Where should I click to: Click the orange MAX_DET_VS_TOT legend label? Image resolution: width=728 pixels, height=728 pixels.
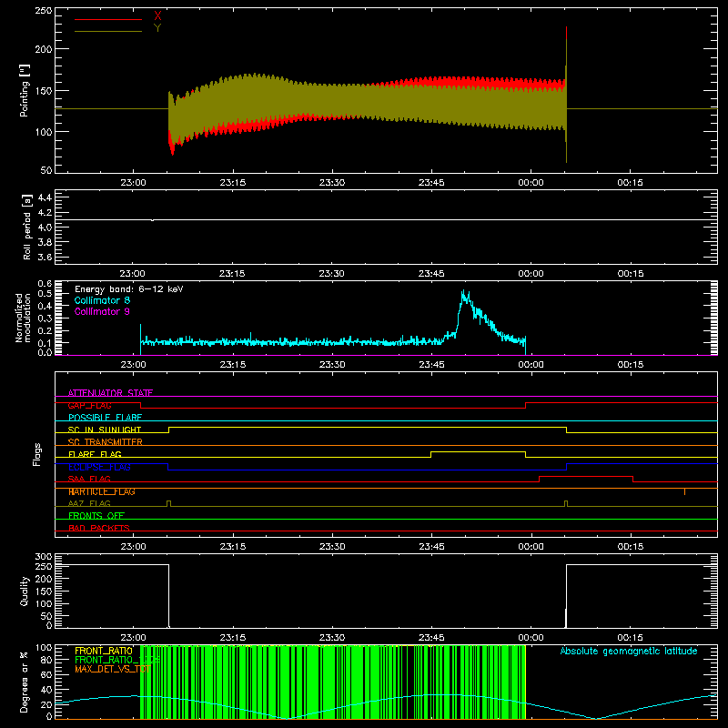112,669
